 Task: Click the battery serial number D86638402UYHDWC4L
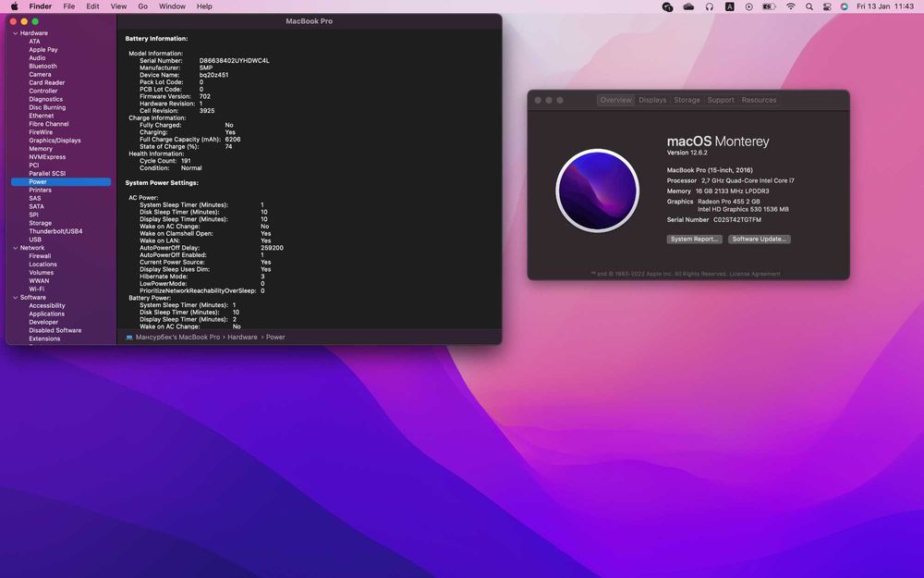(x=234, y=61)
